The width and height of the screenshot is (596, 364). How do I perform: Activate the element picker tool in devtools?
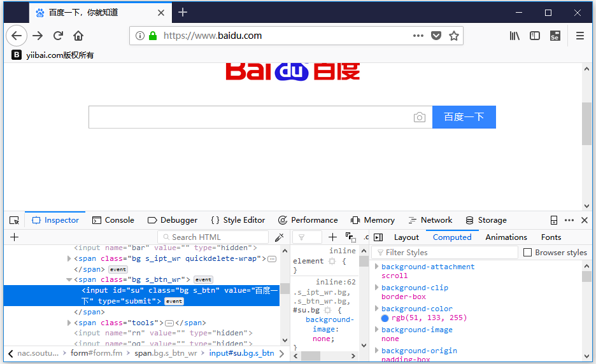coord(15,220)
